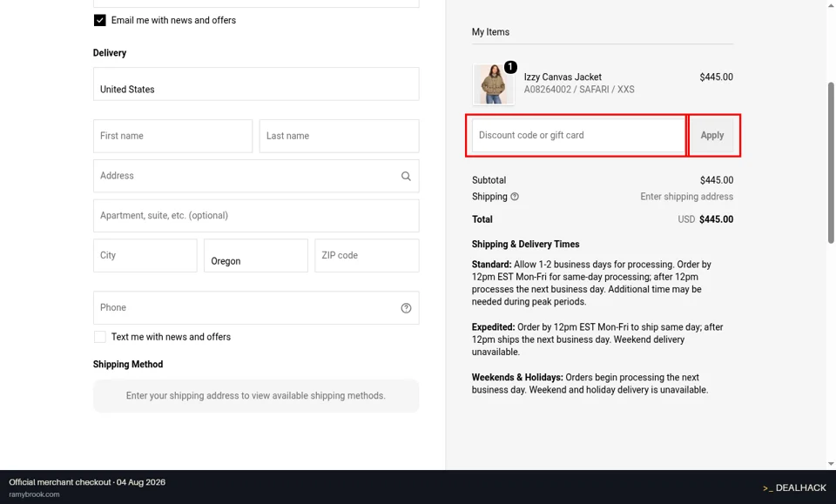The height and width of the screenshot is (504, 836).
Task: Check Text me with news and offers
Action: click(99, 337)
